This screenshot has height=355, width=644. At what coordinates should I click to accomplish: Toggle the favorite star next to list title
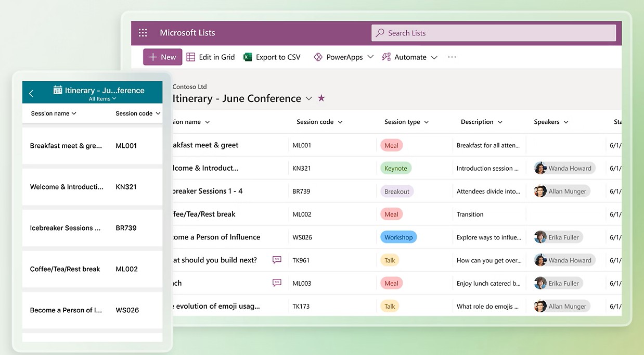pos(321,98)
